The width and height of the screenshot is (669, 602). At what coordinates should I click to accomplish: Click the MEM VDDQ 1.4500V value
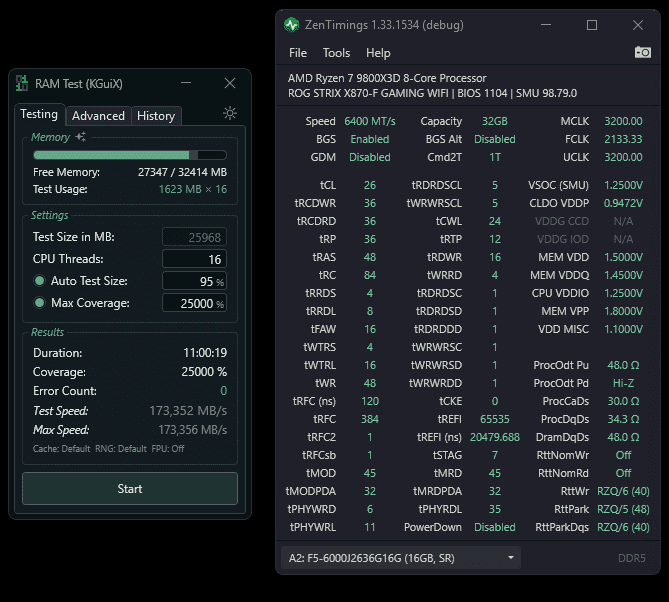623,275
